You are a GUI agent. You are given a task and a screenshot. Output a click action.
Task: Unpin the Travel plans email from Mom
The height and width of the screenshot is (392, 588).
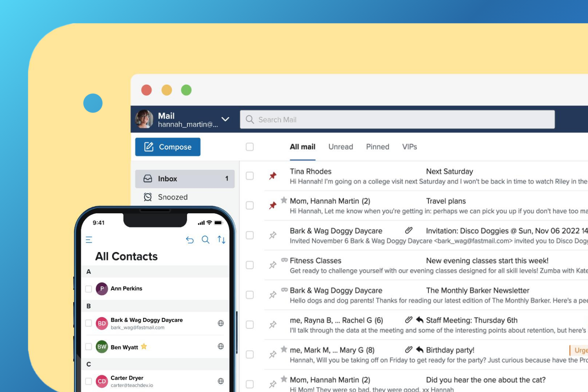273,205
